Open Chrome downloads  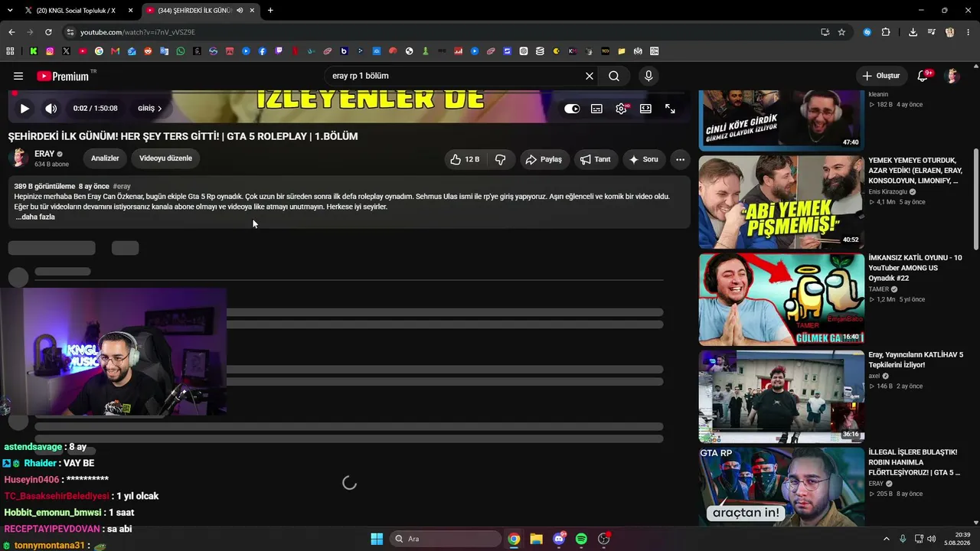click(913, 32)
